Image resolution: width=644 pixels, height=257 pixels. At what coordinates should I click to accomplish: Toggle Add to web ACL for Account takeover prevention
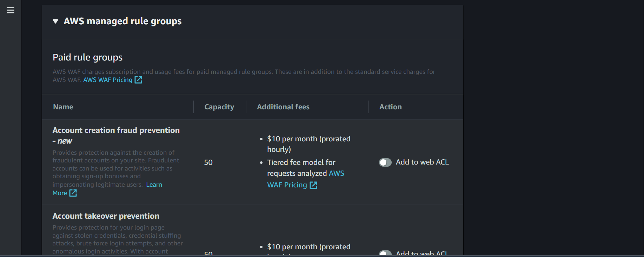tap(385, 253)
